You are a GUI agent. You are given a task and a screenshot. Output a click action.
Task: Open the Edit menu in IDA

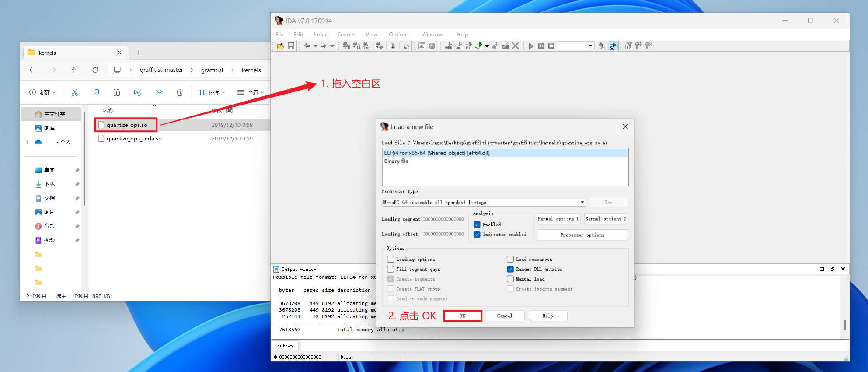(x=298, y=35)
